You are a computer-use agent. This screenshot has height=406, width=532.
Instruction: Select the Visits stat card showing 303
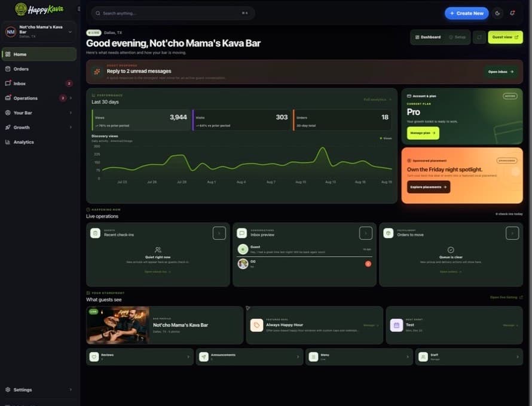pyautogui.click(x=242, y=120)
